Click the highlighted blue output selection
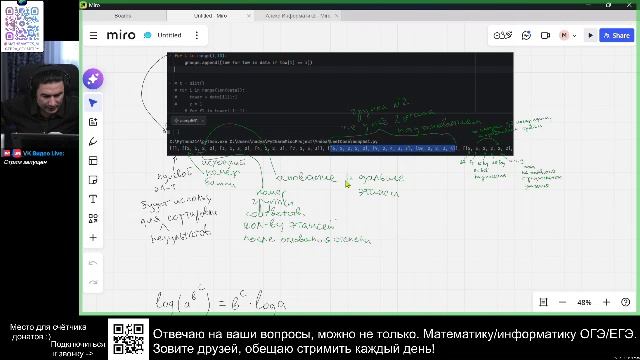The height and width of the screenshot is (360, 640). pos(393,149)
